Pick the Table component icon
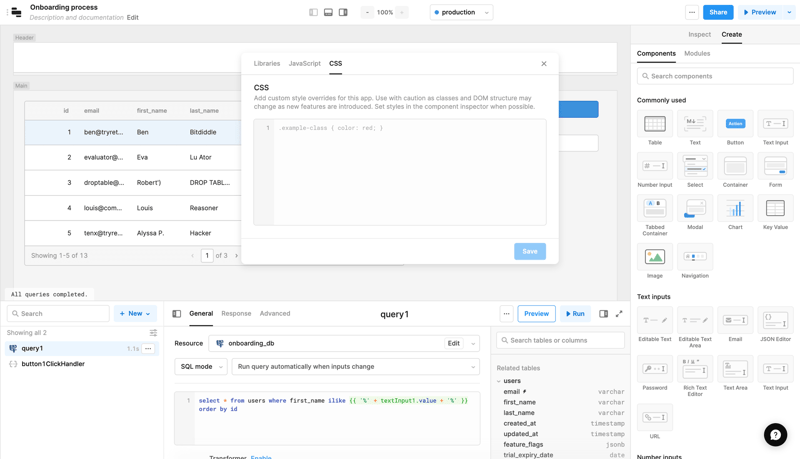Image resolution: width=800 pixels, height=459 pixels. pos(655,124)
